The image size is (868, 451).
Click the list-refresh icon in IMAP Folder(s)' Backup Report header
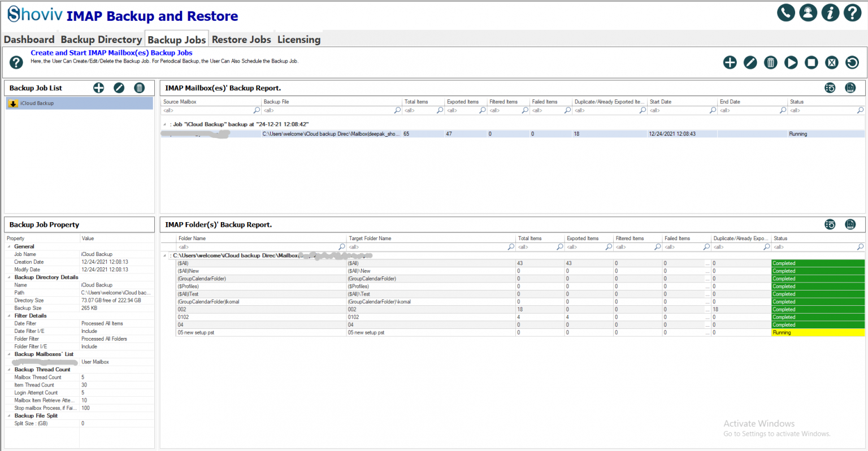pos(830,224)
